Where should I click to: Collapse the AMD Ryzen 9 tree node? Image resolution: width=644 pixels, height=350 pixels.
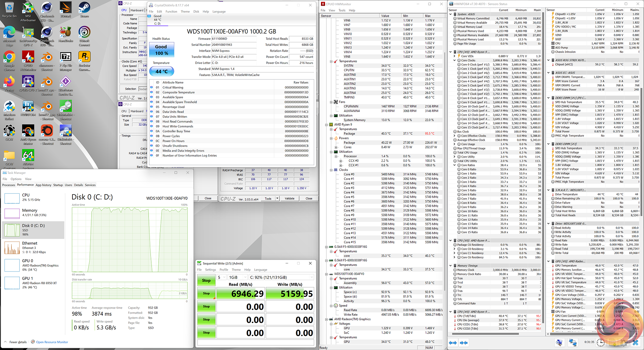(326, 124)
